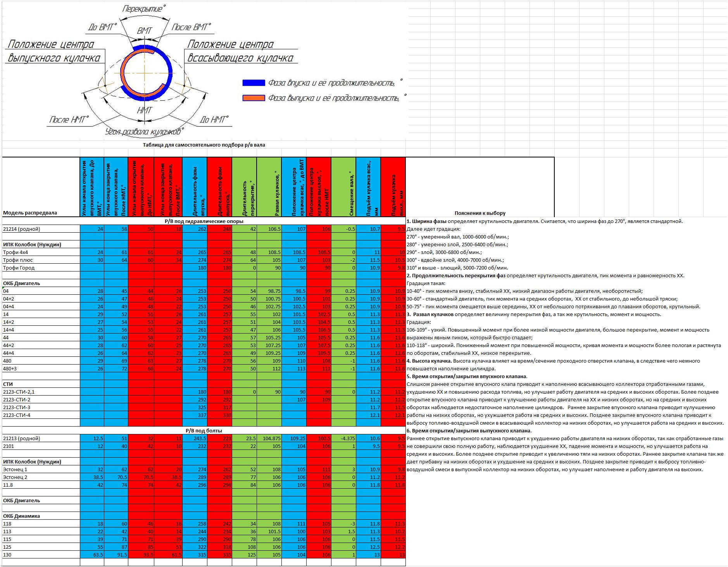The image size is (728, 567).
Task: Select the '243.5' intake duration cell
Action: (195, 438)
